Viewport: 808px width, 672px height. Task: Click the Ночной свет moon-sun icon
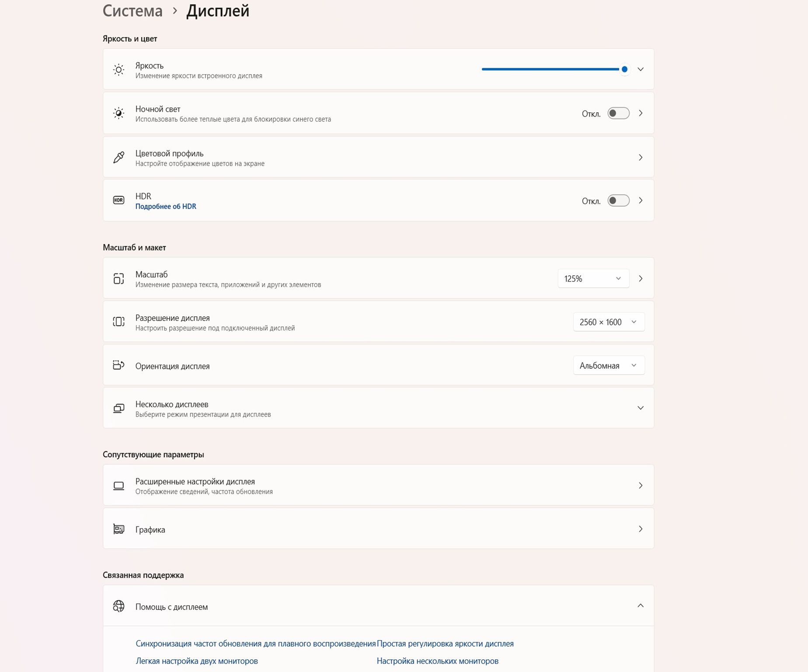[x=118, y=113]
